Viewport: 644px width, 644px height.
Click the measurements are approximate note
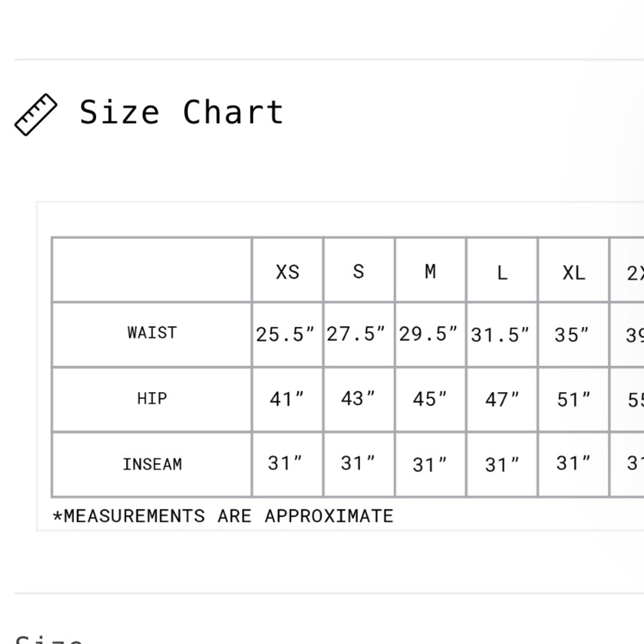pos(223,516)
